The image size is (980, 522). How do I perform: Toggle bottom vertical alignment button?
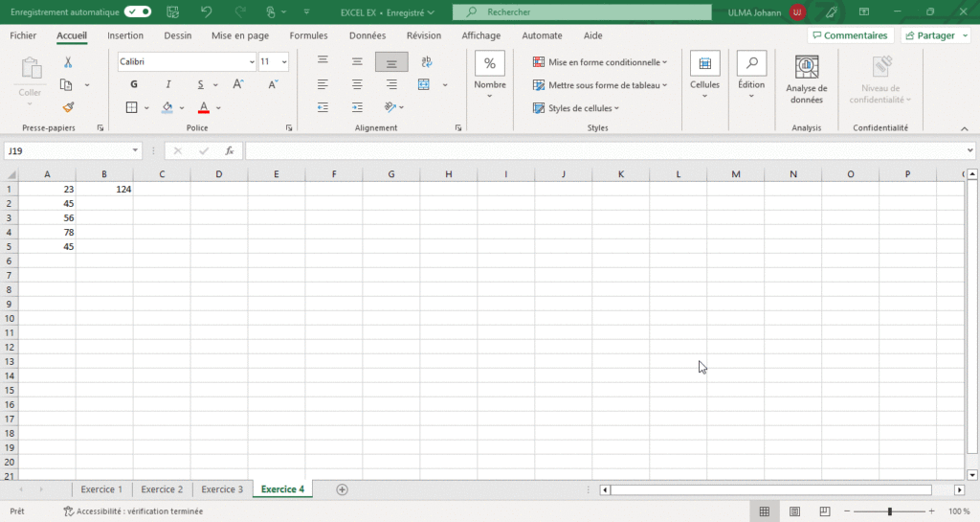click(x=391, y=62)
